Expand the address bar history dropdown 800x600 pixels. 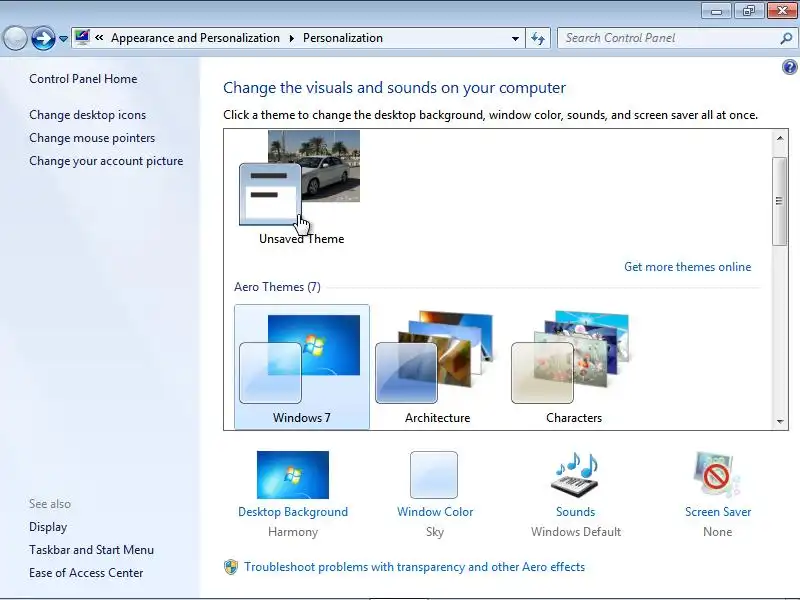pos(515,38)
